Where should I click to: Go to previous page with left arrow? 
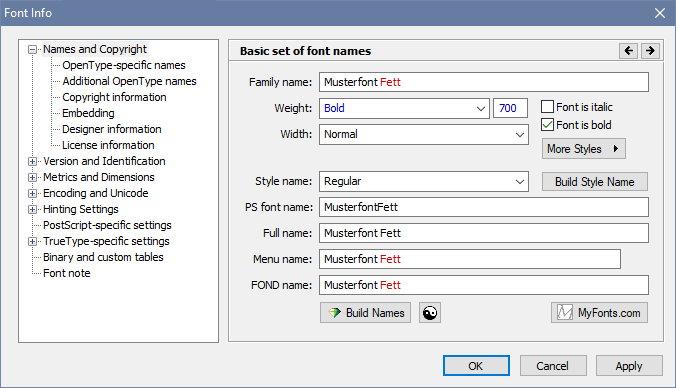(x=629, y=51)
